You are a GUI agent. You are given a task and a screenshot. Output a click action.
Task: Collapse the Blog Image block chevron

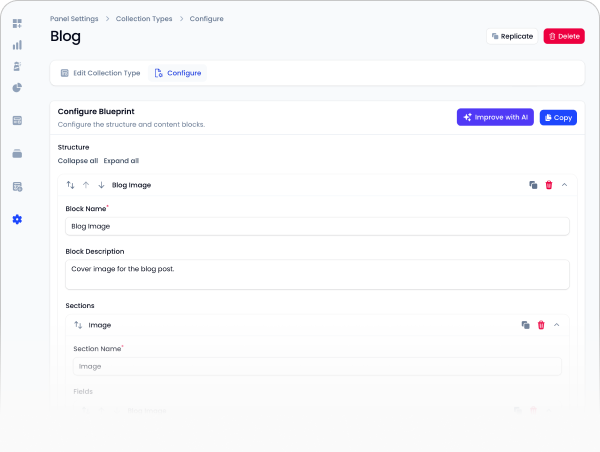click(564, 185)
